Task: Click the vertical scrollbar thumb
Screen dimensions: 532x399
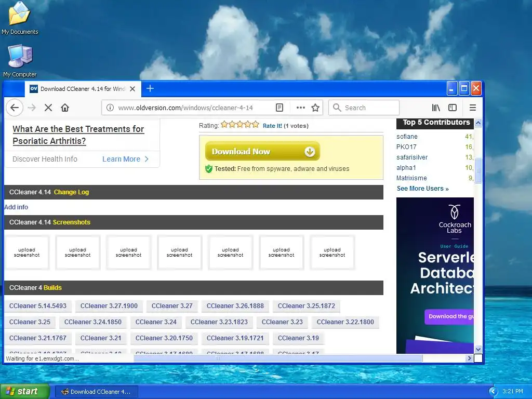Action: (x=478, y=170)
